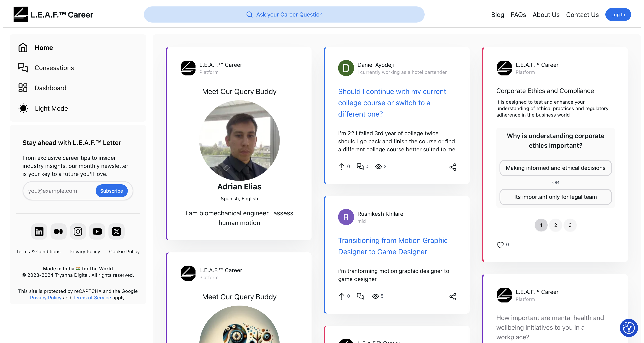Image resolution: width=644 pixels, height=343 pixels.
Task: Click the L.E.A.F. Career logo in header
Action: coord(53,14)
